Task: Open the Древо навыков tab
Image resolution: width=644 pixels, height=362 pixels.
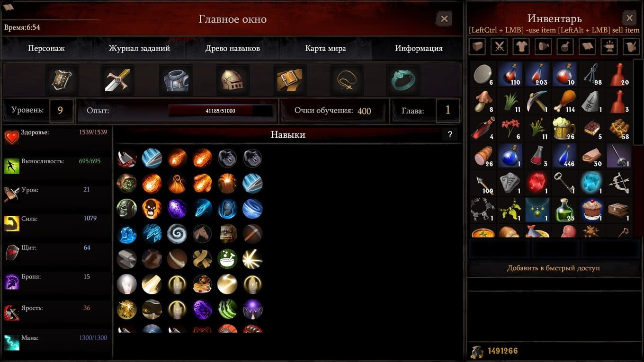Action: 233,48
